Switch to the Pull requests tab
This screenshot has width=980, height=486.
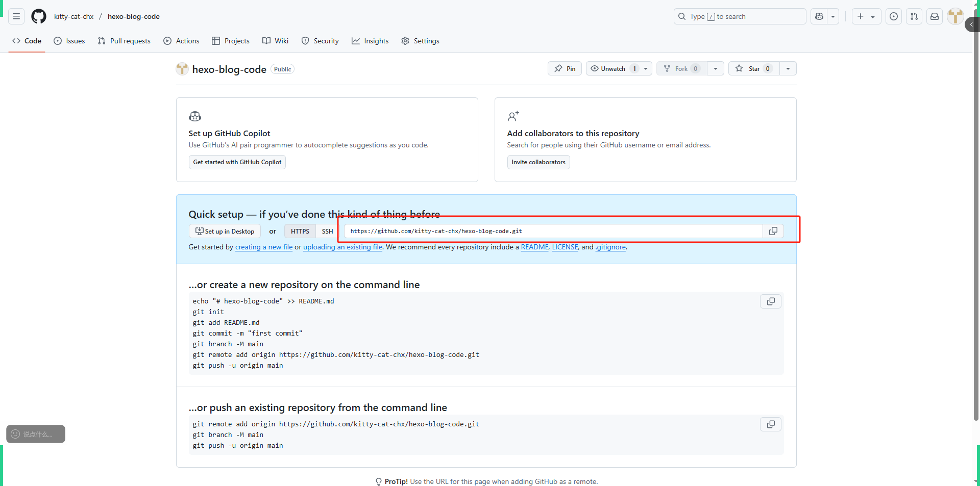click(124, 41)
